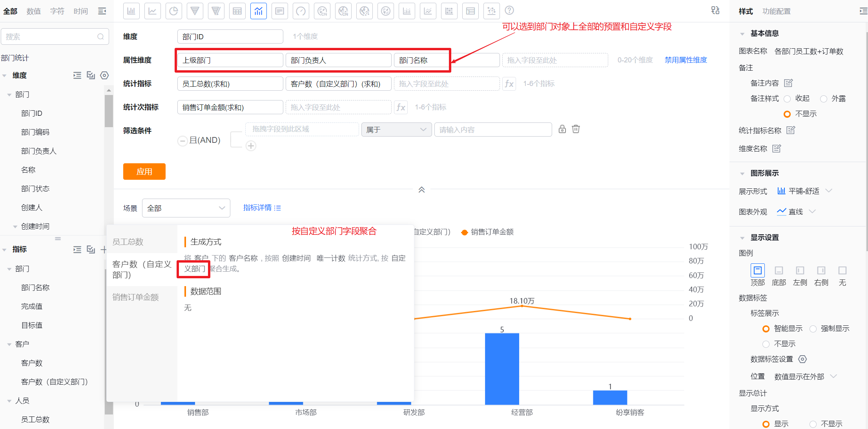Select the line chart type icon

[x=153, y=11]
